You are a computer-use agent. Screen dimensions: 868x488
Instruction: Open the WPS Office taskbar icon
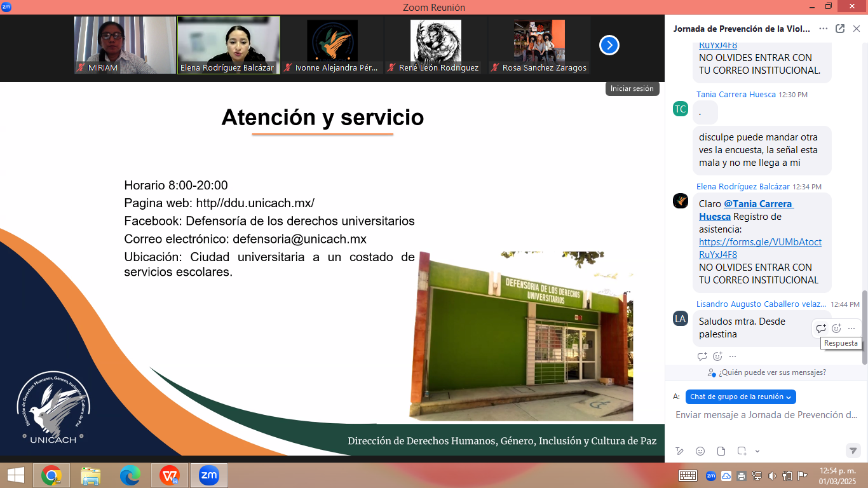click(170, 475)
